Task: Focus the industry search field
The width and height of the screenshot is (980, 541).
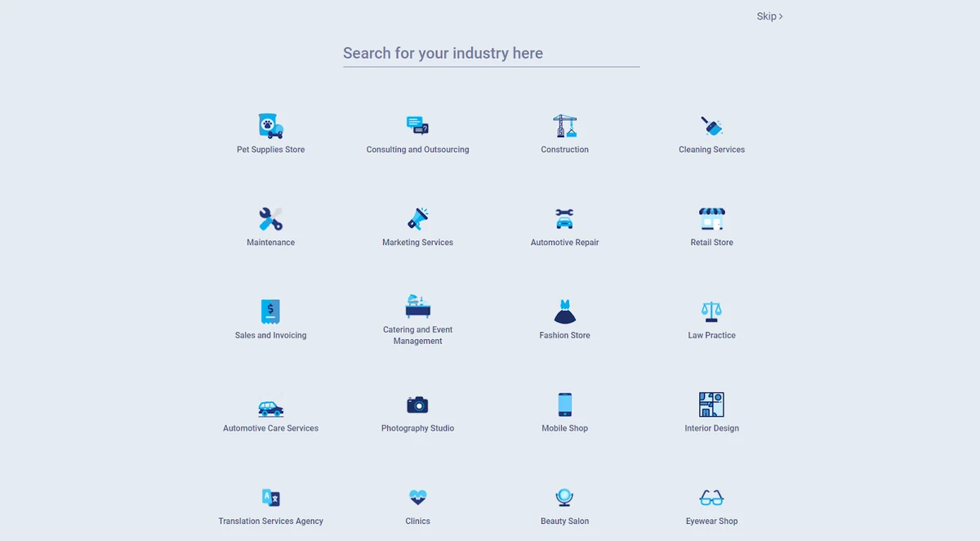Action: coord(492,53)
